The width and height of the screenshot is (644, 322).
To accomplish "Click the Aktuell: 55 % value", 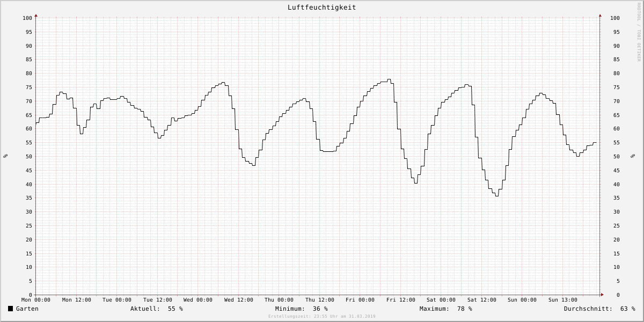I will pyautogui.click(x=156, y=309).
